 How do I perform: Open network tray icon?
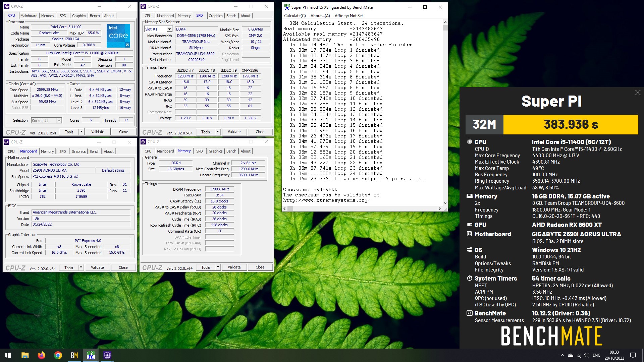pyautogui.click(x=579, y=355)
